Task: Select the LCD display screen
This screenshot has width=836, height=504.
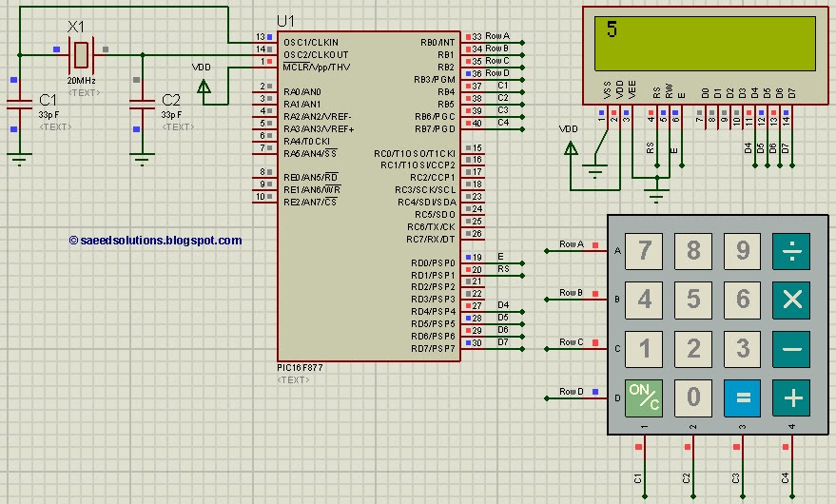Action: point(705,43)
